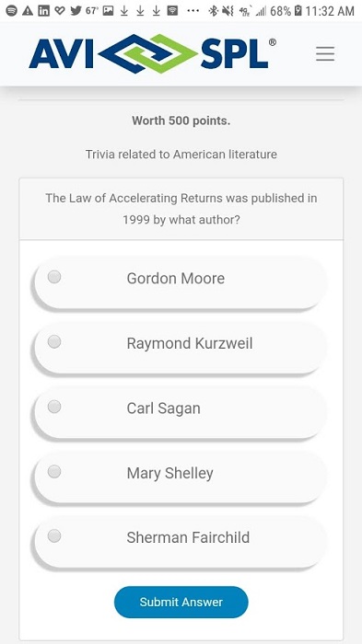Tap the Raymond Kurzweil answer text
Viewport: 362px width, 644px height.
pyautogui.click(x=190, y=343)
